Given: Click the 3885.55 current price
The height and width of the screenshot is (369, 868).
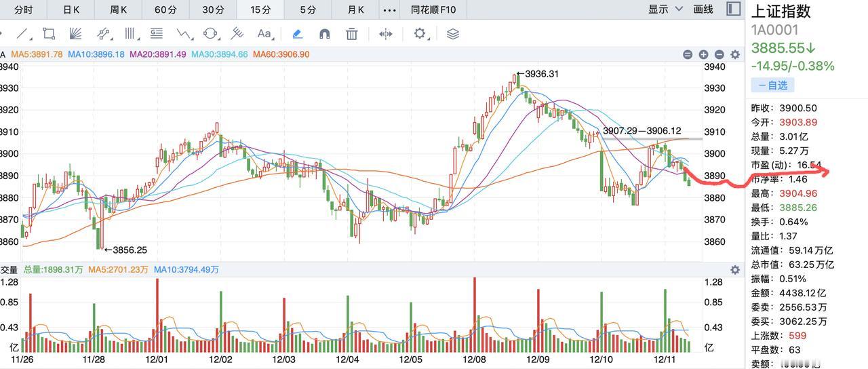Looking at the screenshot, I should [783, 49].
